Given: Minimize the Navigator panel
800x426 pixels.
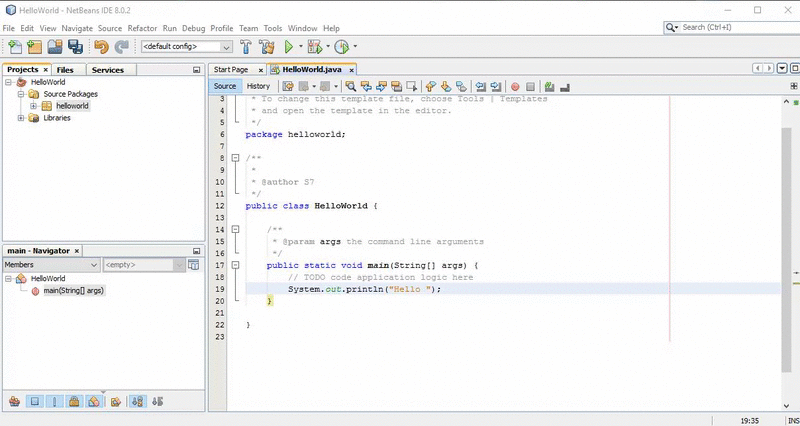Looking at the screenshot, I should click(x=196, y=251).
